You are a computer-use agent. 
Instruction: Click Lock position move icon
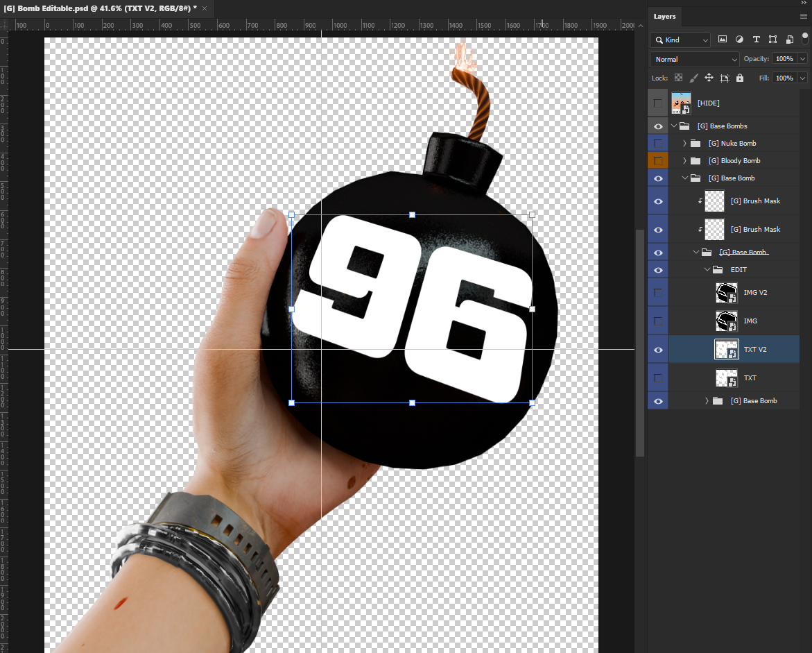(x=709, y=78)
